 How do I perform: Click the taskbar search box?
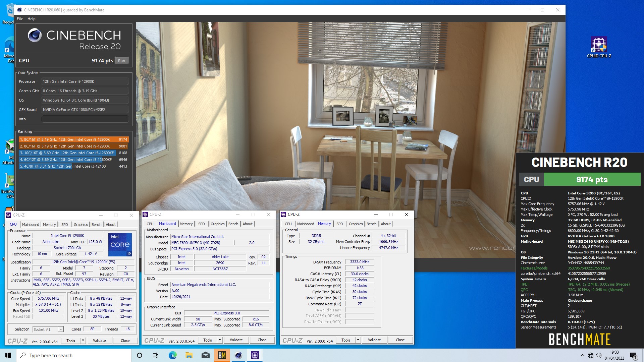[74, 355]
